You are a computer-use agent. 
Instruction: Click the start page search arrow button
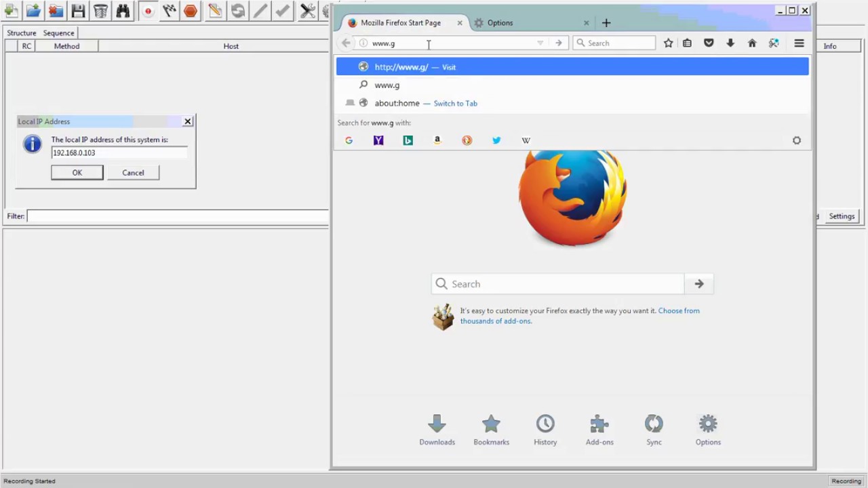(x=699, y=284)
